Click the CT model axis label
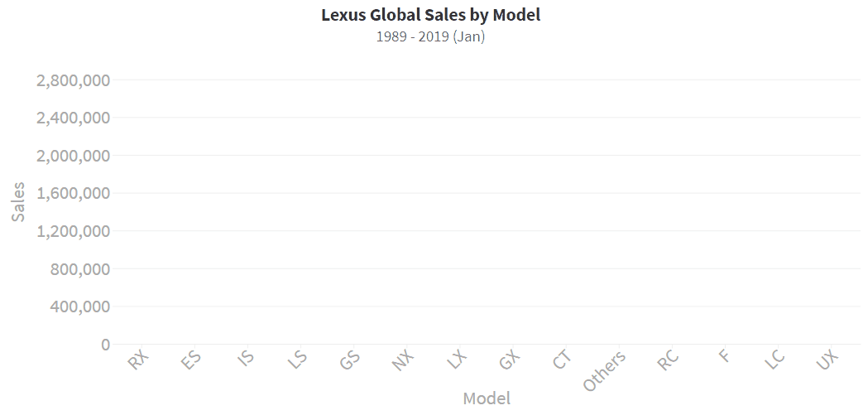The width and height of the screenshot is (868, 420). (563, 360)
